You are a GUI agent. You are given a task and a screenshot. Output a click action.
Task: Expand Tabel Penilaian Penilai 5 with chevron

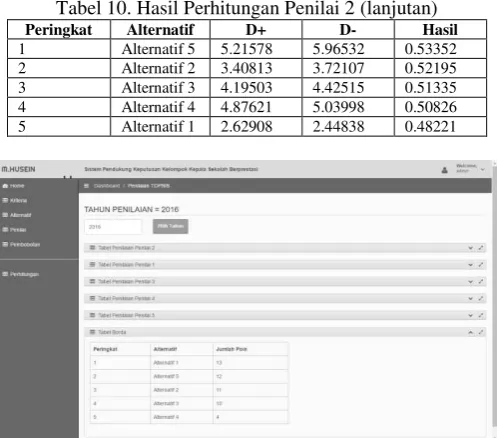(x=470, y=315)
